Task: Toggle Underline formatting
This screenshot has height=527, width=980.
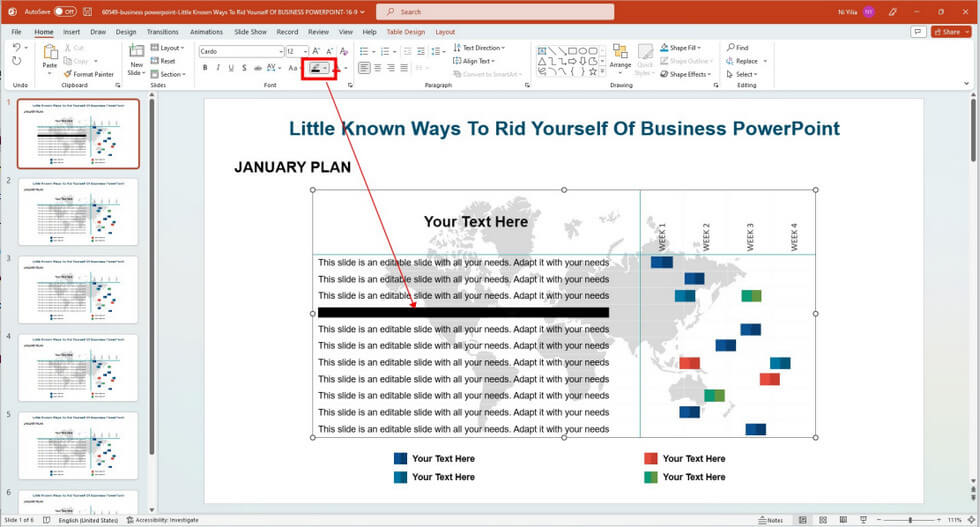Action: pos(231,68)
